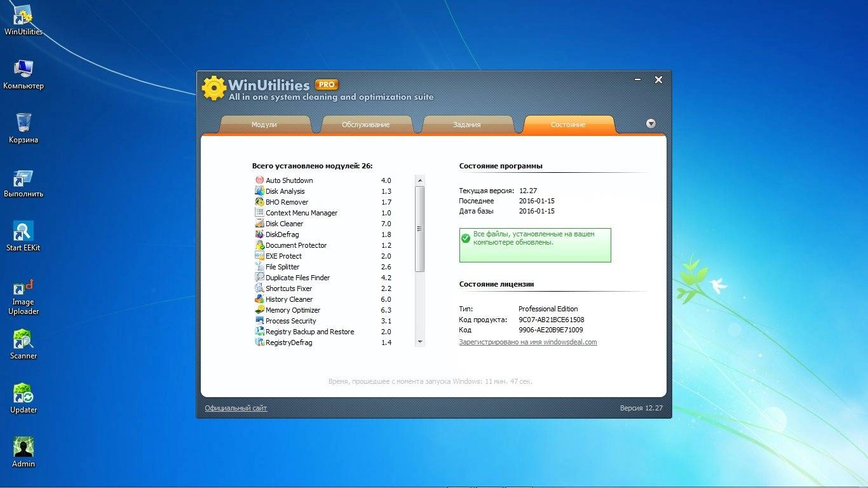868x488 pixels.
Task: Click the Memory Optimizer version 6.3
Action: [386, 310]
